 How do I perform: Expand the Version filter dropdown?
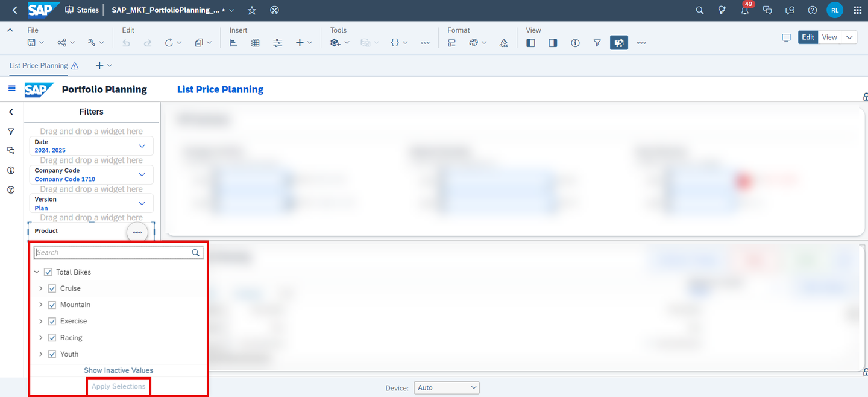point(142,203)
